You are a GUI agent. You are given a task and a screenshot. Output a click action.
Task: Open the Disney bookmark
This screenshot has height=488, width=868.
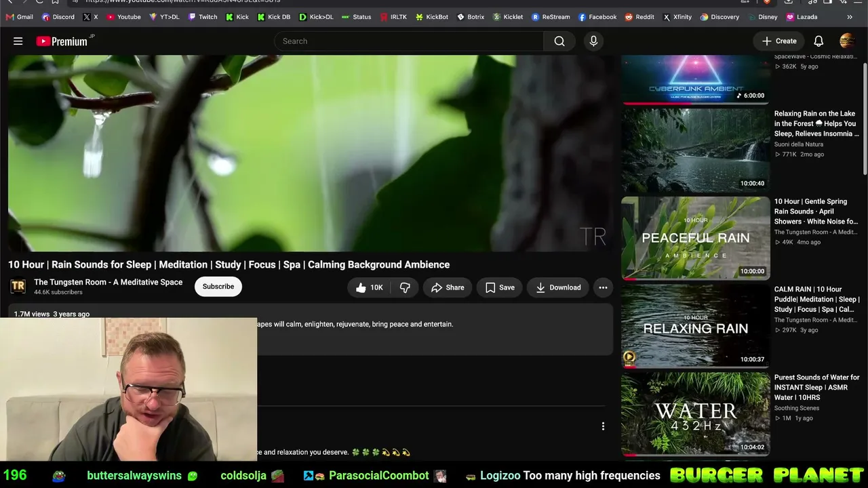(762, 17)
